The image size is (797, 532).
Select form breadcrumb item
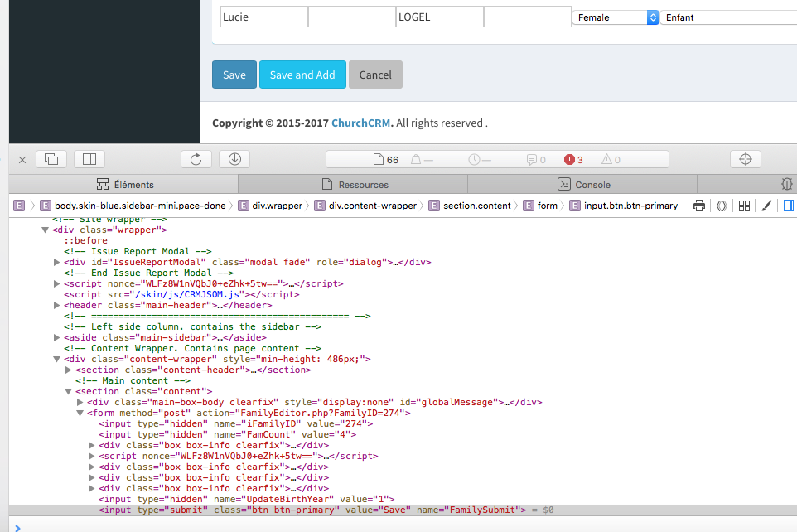point(540,206)
